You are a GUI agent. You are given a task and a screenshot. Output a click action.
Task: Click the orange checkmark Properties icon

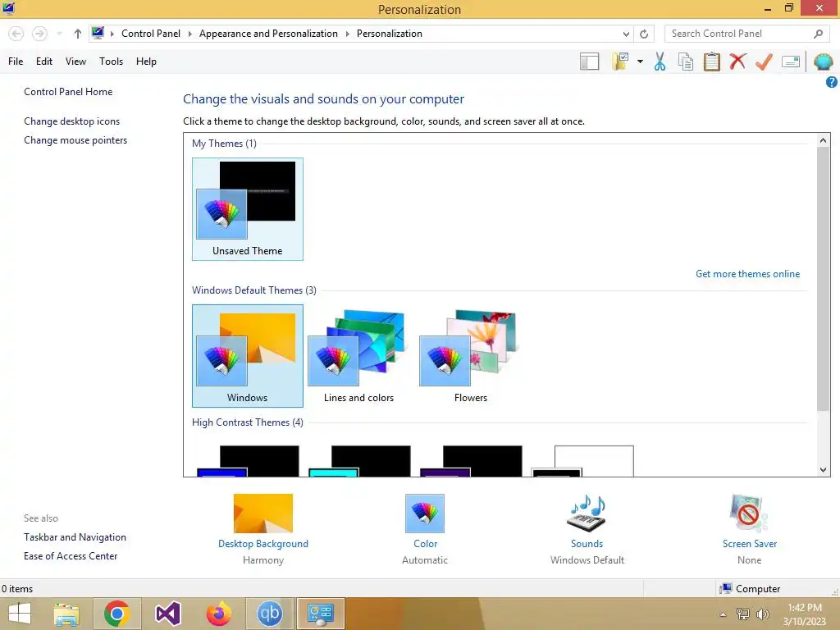pos(764,62)
